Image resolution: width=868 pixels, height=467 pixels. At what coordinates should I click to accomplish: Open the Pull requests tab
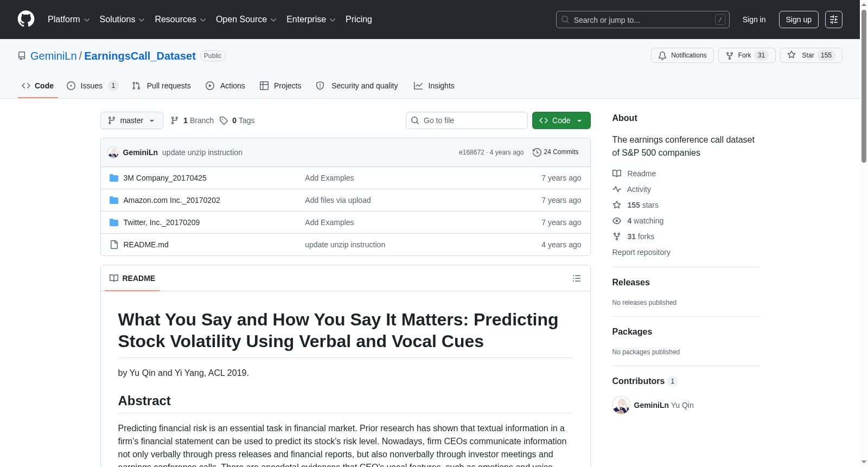pyautogui.click(x=162, y=86)
